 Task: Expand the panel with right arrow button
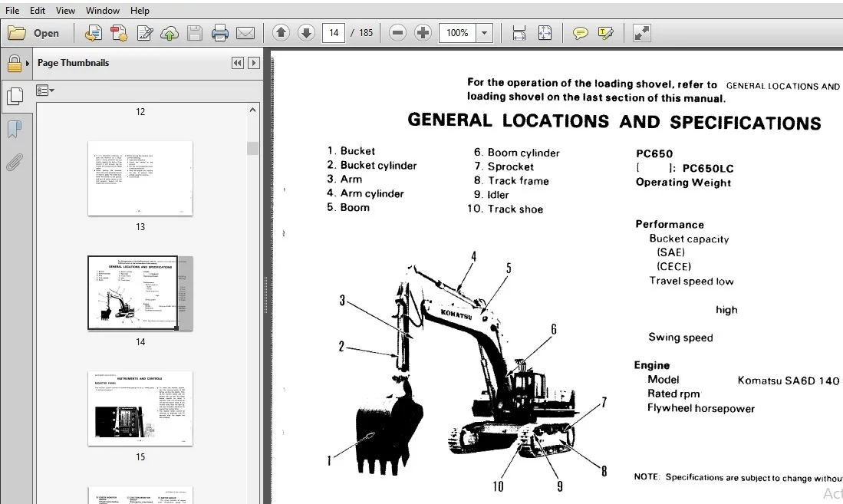pos(254,63)
